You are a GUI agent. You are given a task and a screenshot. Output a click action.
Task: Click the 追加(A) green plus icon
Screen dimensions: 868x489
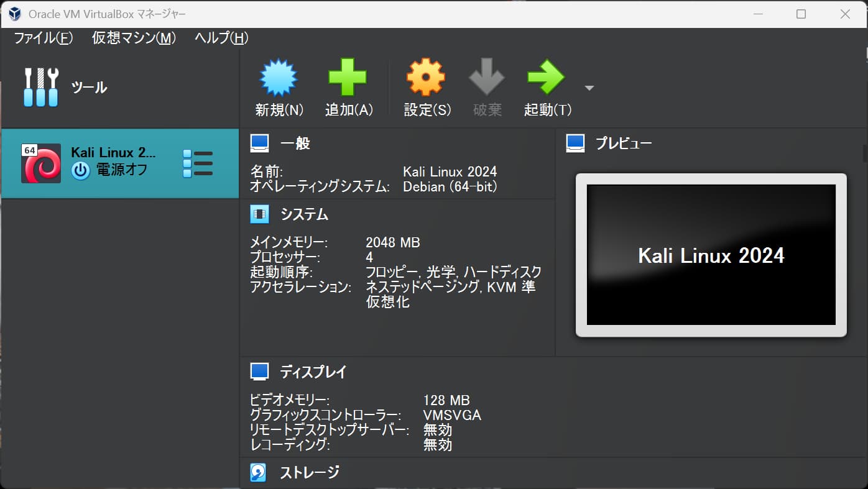point(348,77)
